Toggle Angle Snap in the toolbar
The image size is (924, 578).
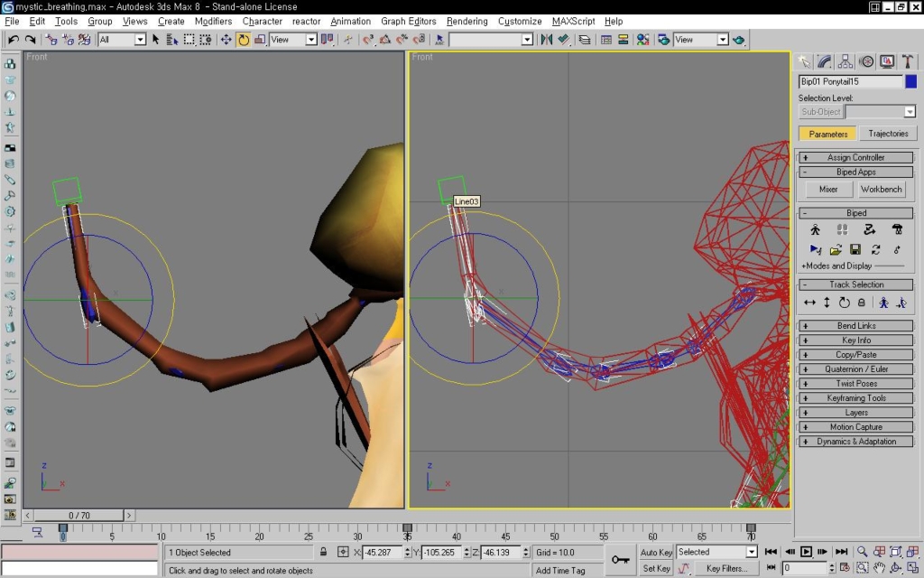tap(384, 40)
